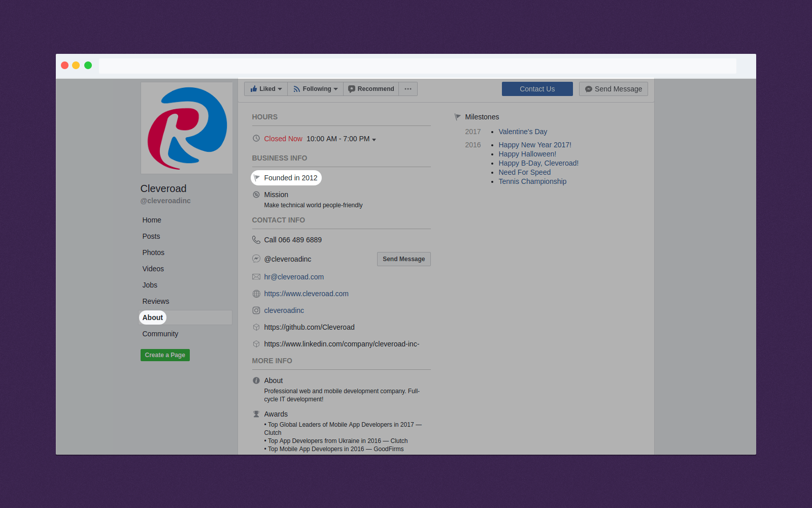Click the Call 066 489 6889 text

coord(293,240)
